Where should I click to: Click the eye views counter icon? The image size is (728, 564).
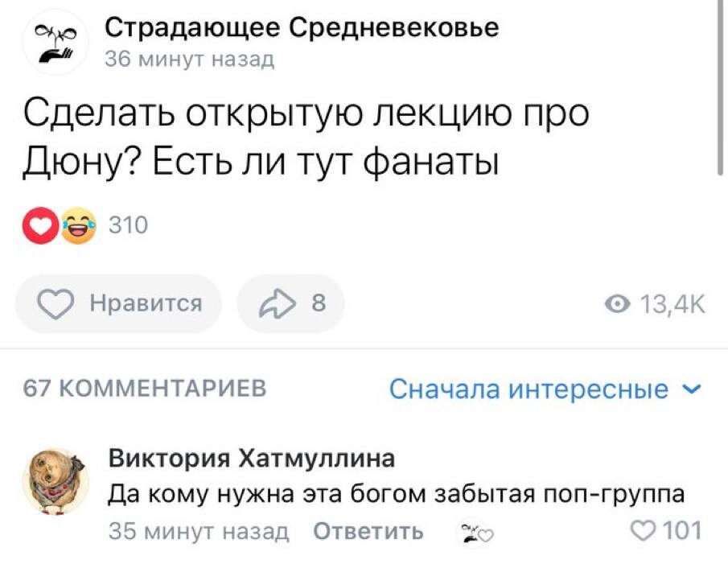pos(616,304)
